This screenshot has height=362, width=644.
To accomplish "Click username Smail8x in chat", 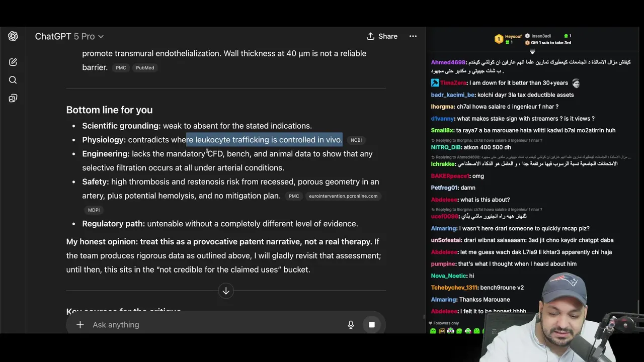I will 443,130.
